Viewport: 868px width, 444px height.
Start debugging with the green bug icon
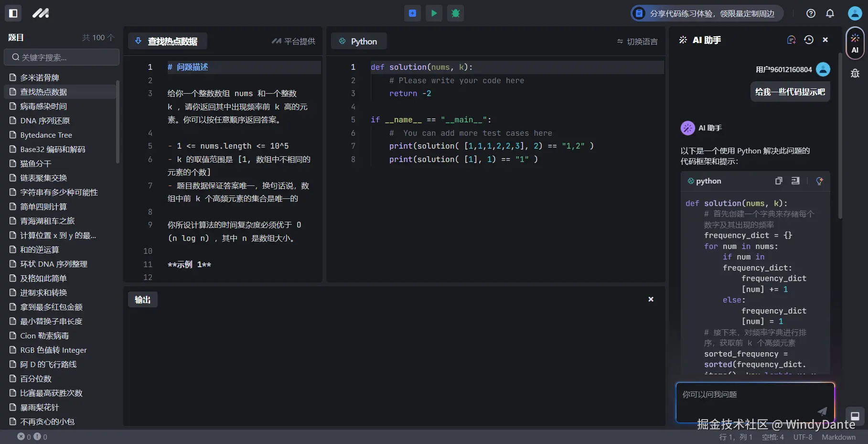point(455,13)
